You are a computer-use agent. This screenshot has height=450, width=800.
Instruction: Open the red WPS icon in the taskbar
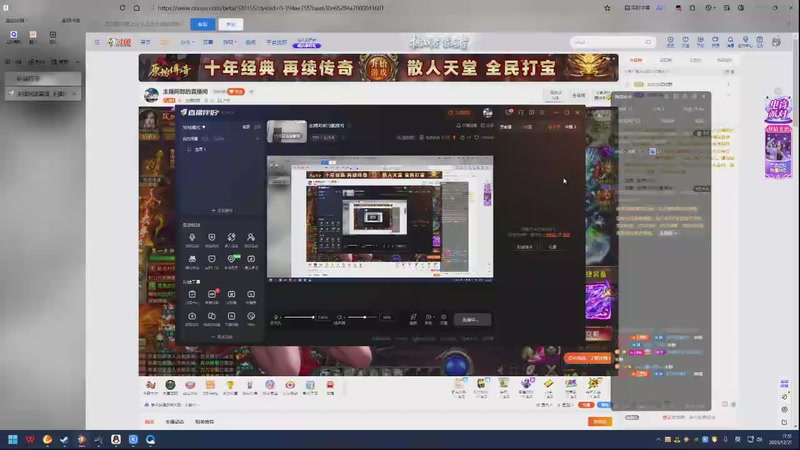[30, 439]
